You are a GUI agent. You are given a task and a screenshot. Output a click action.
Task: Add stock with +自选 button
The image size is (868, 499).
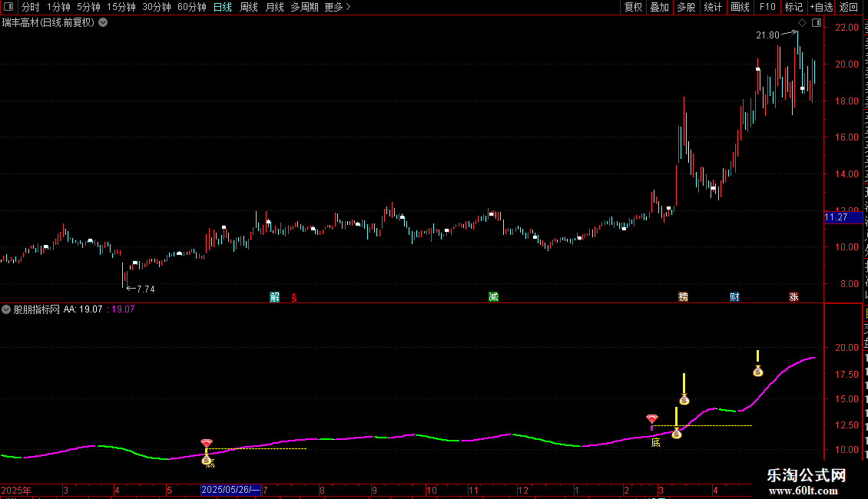[x=821, y=7]
